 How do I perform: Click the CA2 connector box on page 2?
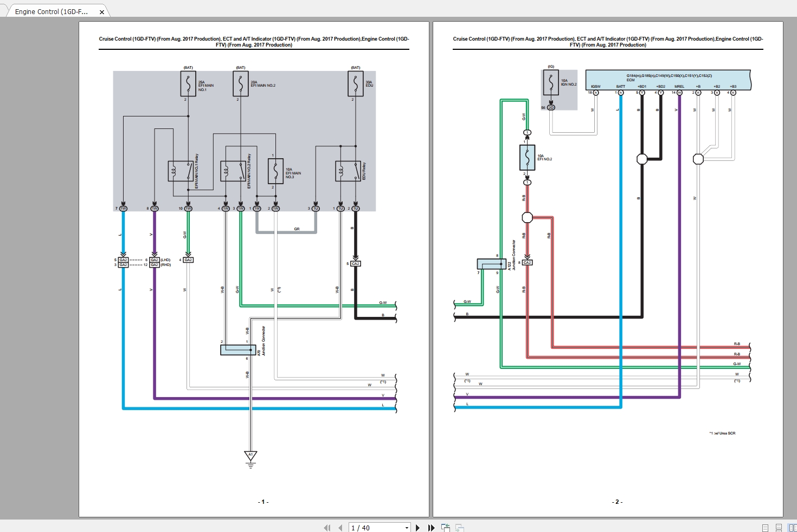(x=528, y=263)
